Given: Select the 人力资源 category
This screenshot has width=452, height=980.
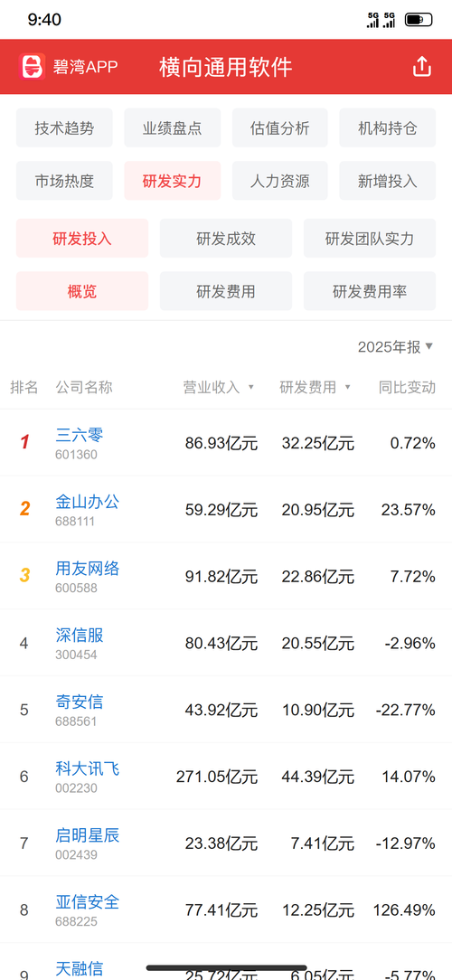Looking at the screenshot, I should point(280,181).
